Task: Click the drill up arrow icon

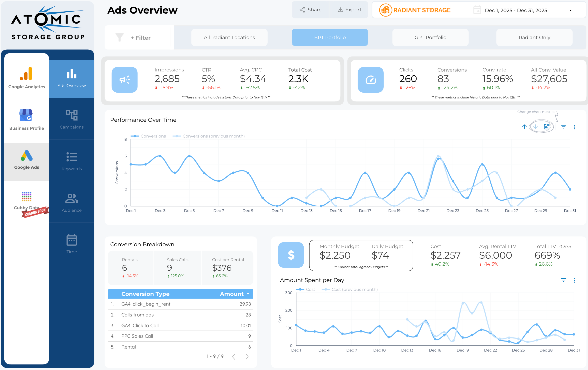Action: (x=524, y=127)
